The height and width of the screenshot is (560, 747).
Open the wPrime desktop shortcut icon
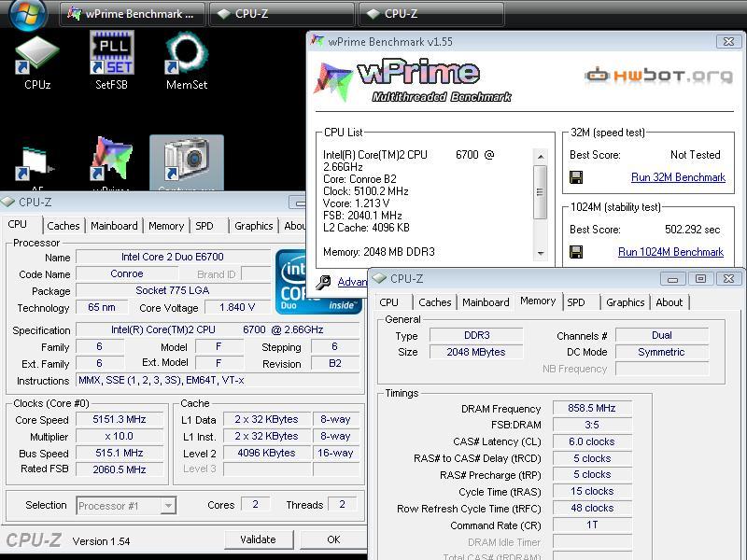coord(111,162)
